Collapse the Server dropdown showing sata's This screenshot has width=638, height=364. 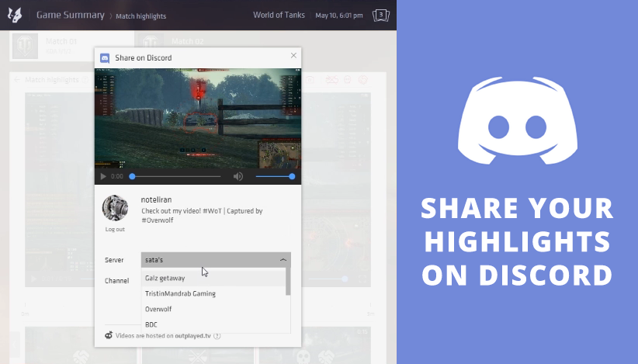tap(216, 260)
